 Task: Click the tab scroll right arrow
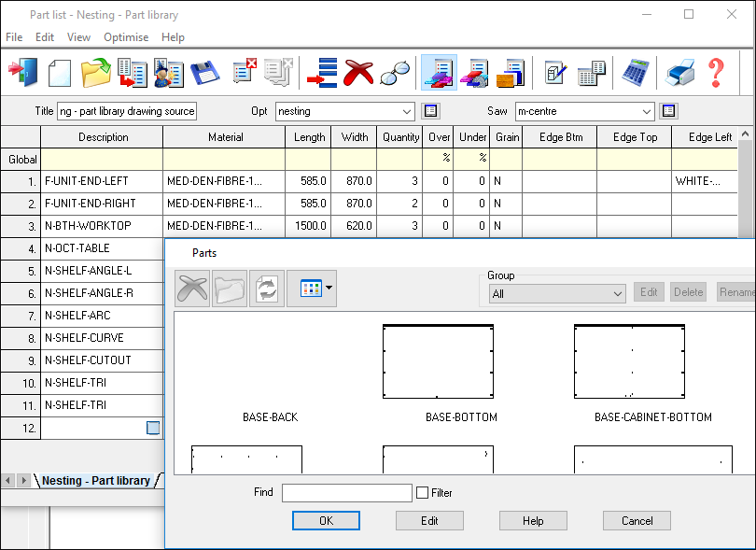[23, 481]
